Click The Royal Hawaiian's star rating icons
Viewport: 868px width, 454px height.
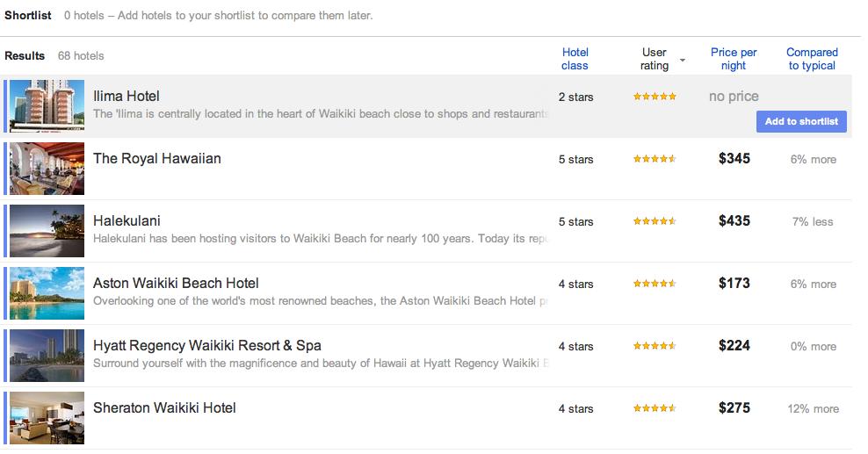coord(655,159)
